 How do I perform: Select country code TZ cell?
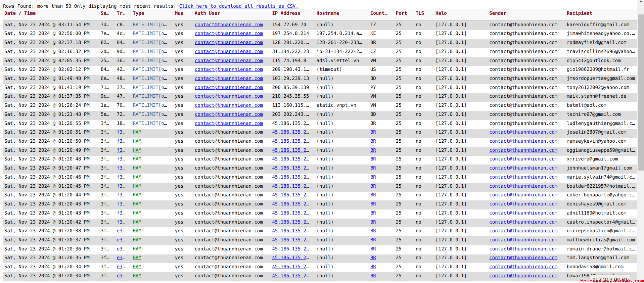click(373, 25)
